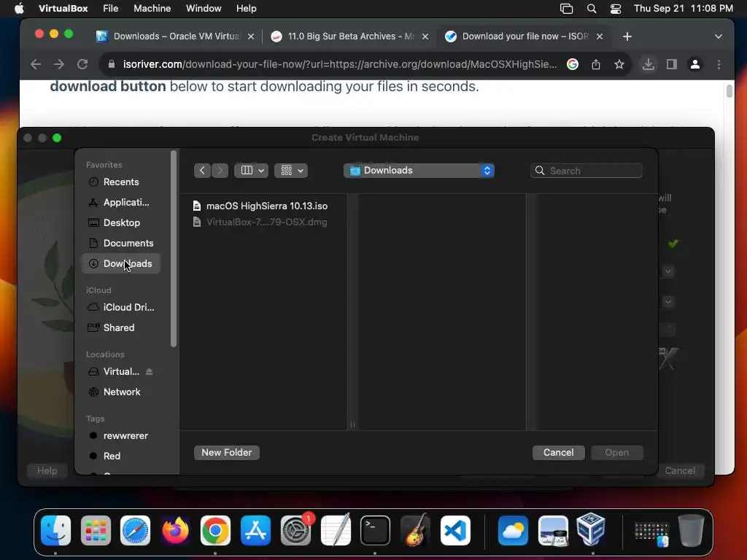The image size is (747, 560).
Task: Select Network in sidebar
Action: 121,392
